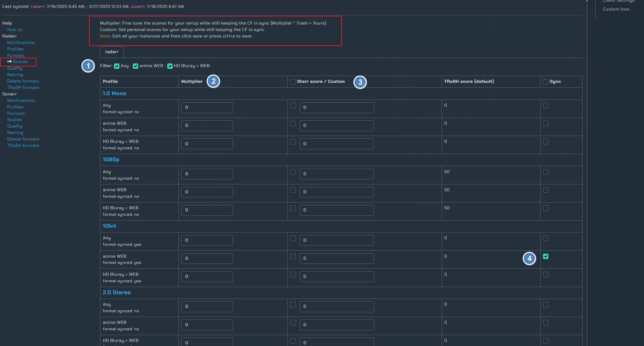
Task: Open Sonarr Naming in the sidebar
Action: (15, 133)
